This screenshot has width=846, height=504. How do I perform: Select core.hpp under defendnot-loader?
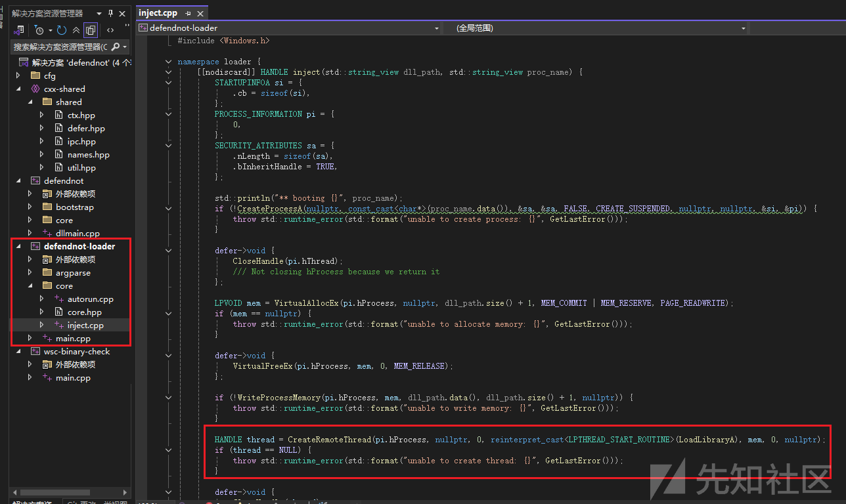click(84, 312)
